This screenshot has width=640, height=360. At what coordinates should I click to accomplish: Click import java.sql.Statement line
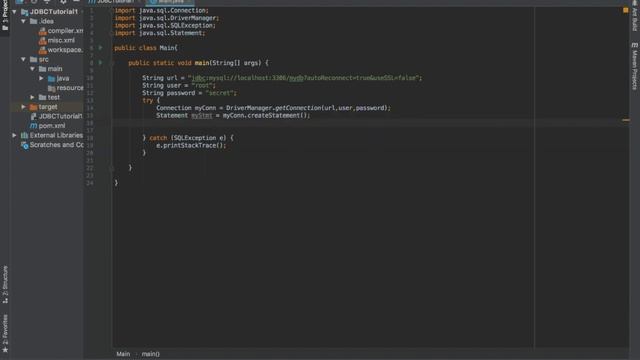click(160, 33)
